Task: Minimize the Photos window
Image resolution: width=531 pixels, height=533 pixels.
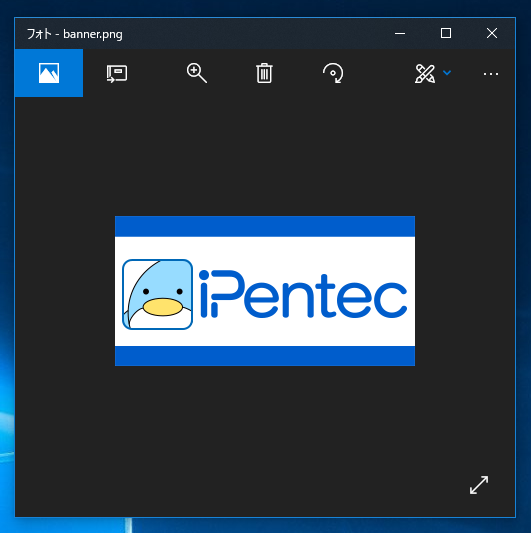Action: click(400, 33)
